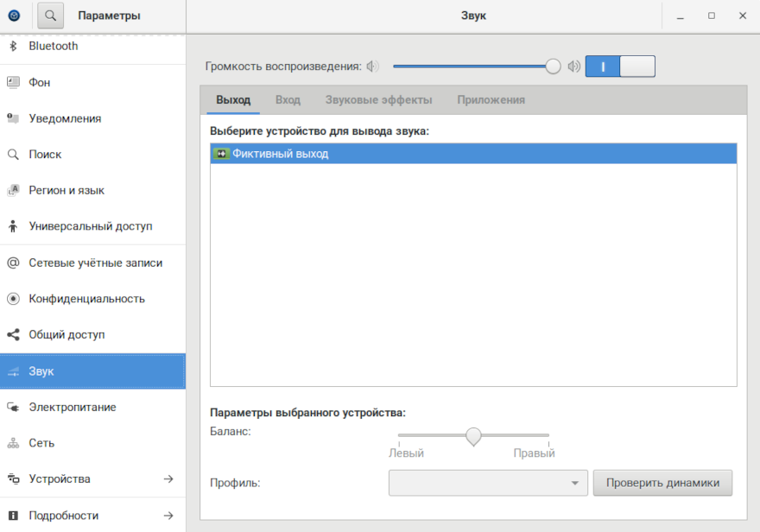Open the Sound effects (Звуковые эффекты) tab
The image size is (760, 532).
pyautogui.click(x=378, y=100)
